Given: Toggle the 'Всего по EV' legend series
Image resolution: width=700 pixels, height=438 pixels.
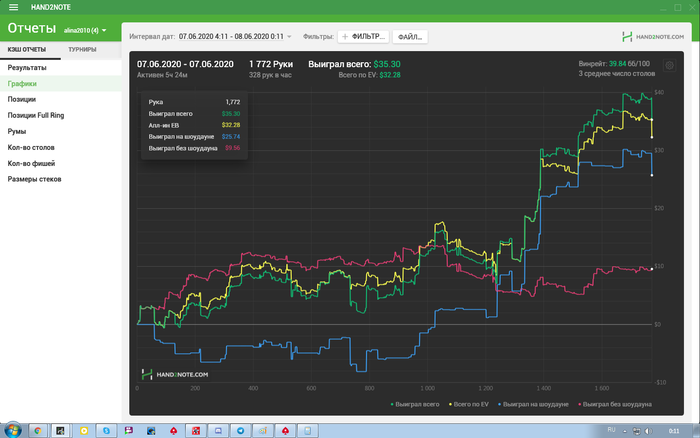Looking at the screenshot, I should (x=469, y=404).
